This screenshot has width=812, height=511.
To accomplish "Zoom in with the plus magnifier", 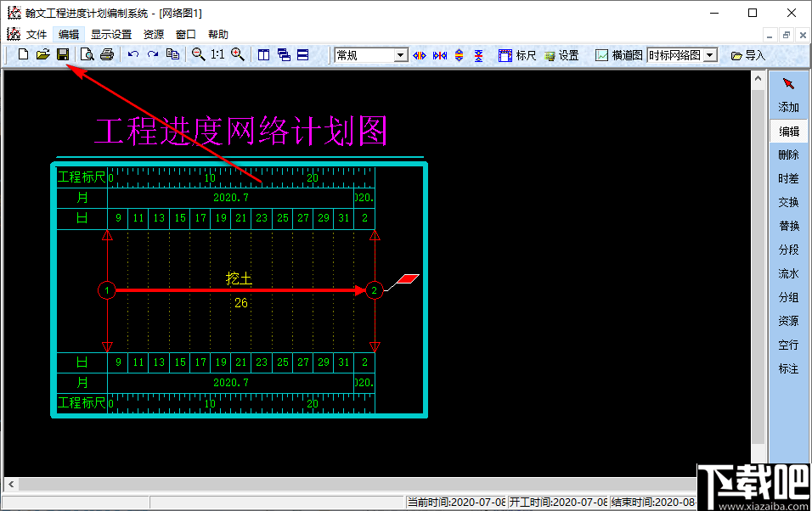I will [x=238, y=54].
